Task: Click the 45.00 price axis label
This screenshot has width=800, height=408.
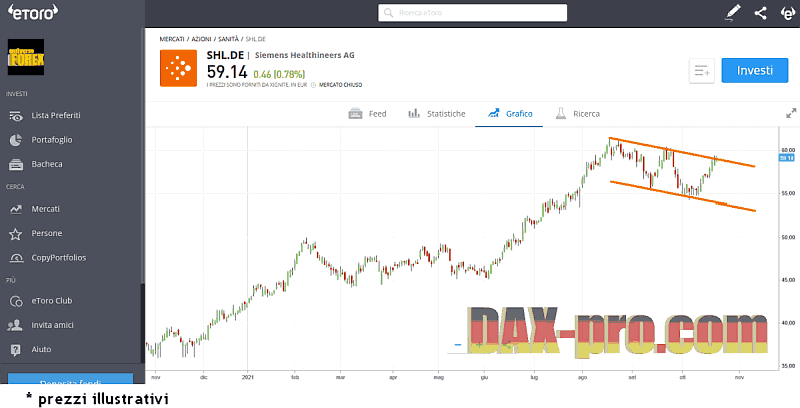Action: point(788,280)
